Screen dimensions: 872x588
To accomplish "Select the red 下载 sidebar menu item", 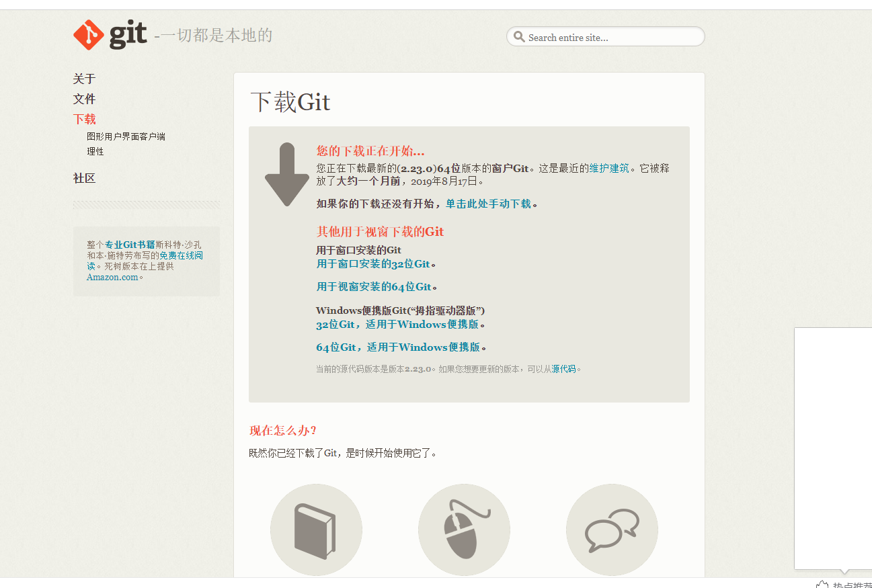I will pos(85,120).
